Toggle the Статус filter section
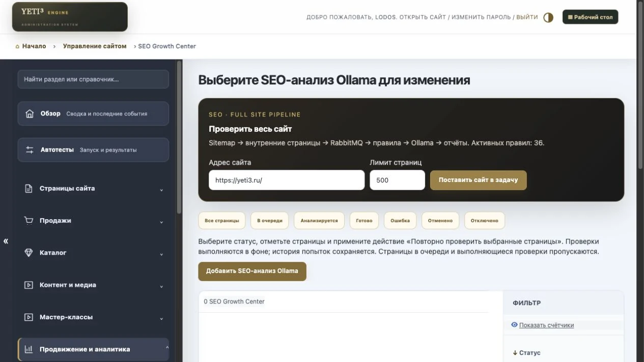This screenshot has height=362, width=644. 526,353
